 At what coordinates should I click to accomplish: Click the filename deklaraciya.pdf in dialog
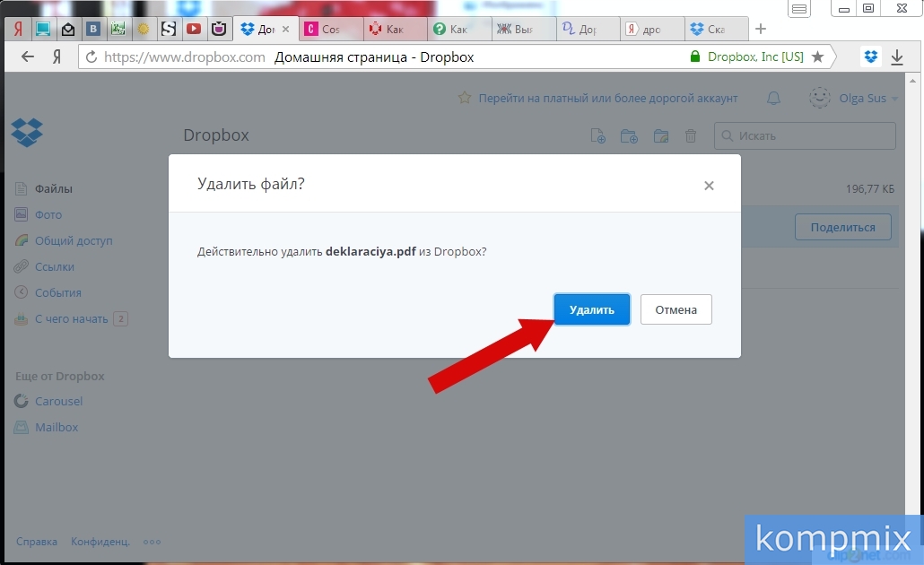[x=370, y=252]
